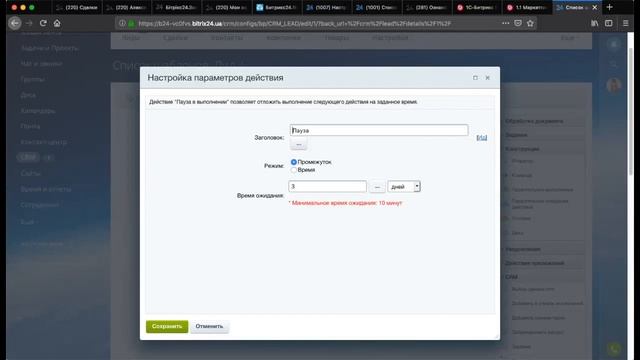Open Диск in left sidebar
Image resolution: width=640 pixels, height=360 pixels.
click(x=28, y=95)
